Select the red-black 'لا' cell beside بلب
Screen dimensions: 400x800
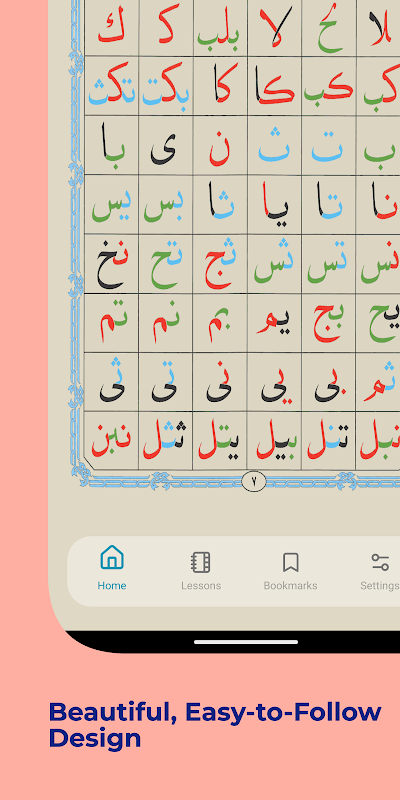click(x=274, y=28)
